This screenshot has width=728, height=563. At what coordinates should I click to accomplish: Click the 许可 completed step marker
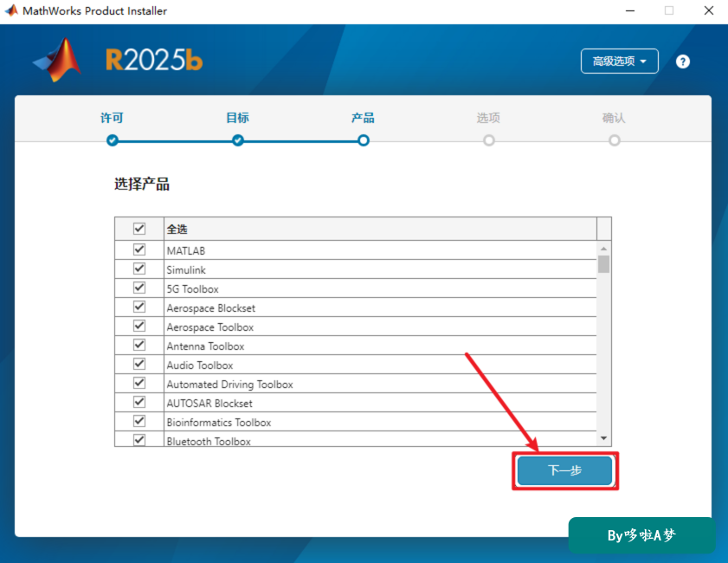point(113,140)
